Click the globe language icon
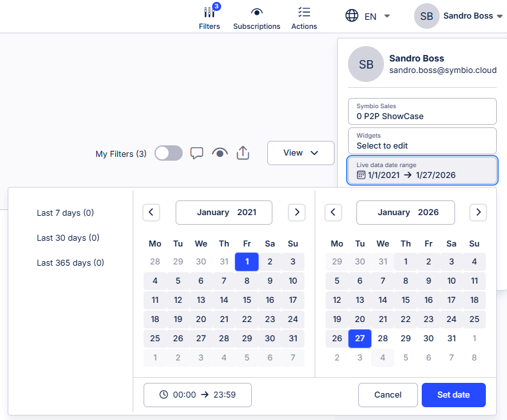Screen dimensions: 507x420 point(352,16)
